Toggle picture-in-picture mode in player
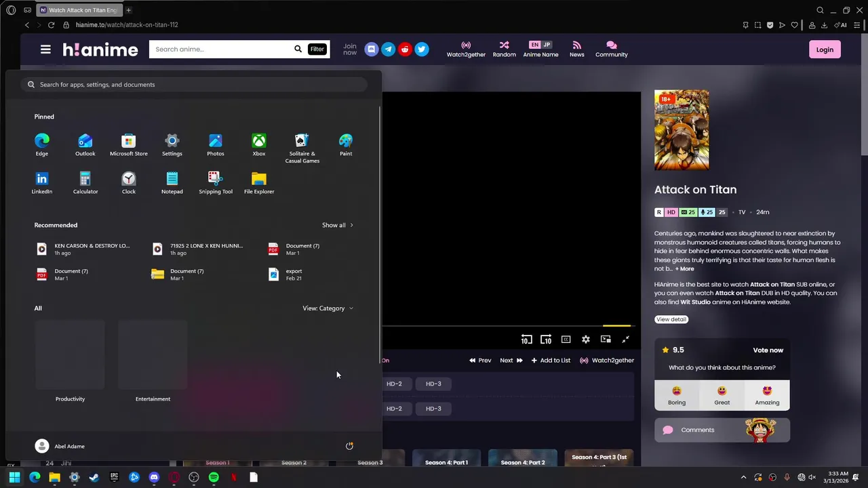The width and height of the screenshot is (868, 488). click(x=606, y=340)
